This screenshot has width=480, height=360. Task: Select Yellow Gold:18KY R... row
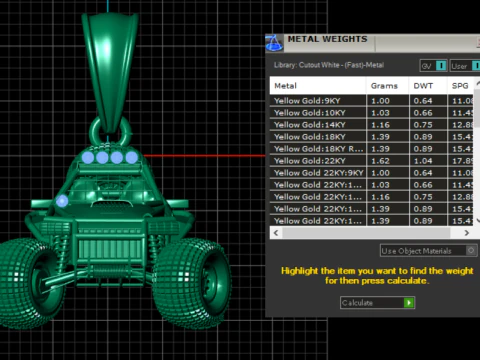[x=372, y=149]
